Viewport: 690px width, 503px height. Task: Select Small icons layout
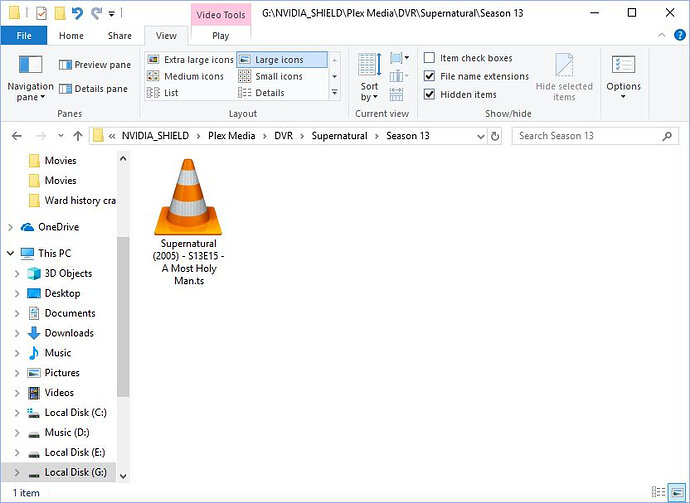coord(270,76)
